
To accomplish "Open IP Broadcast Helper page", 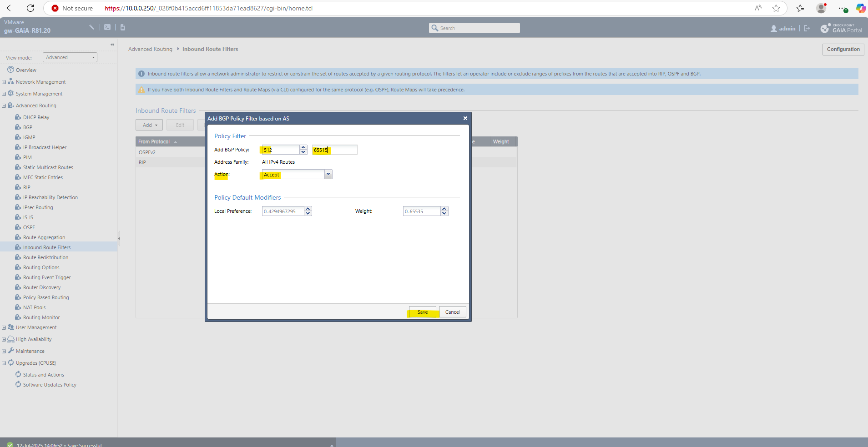I will pyautogui.click(x=45, y=147).
